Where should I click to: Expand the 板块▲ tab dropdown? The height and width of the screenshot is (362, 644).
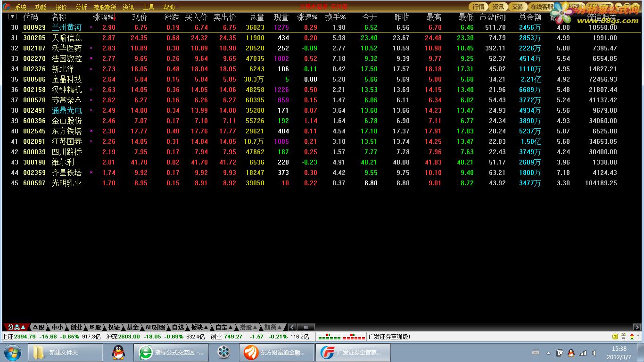tap(199, 327)
